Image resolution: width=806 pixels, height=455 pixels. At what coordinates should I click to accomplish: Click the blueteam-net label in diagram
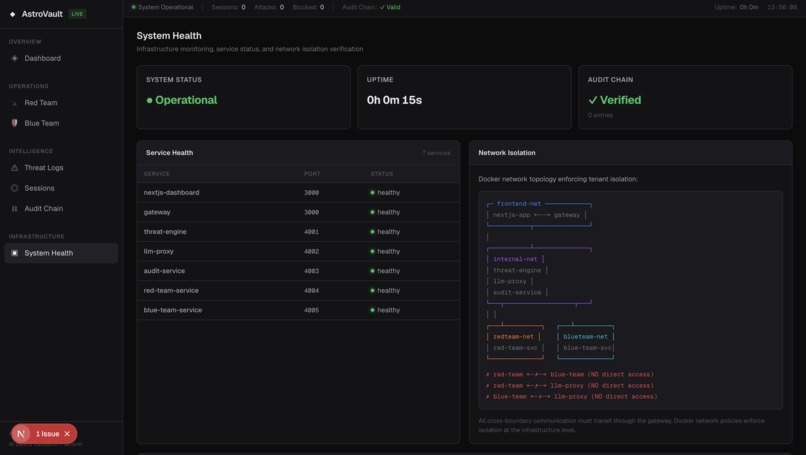point(585,337)
